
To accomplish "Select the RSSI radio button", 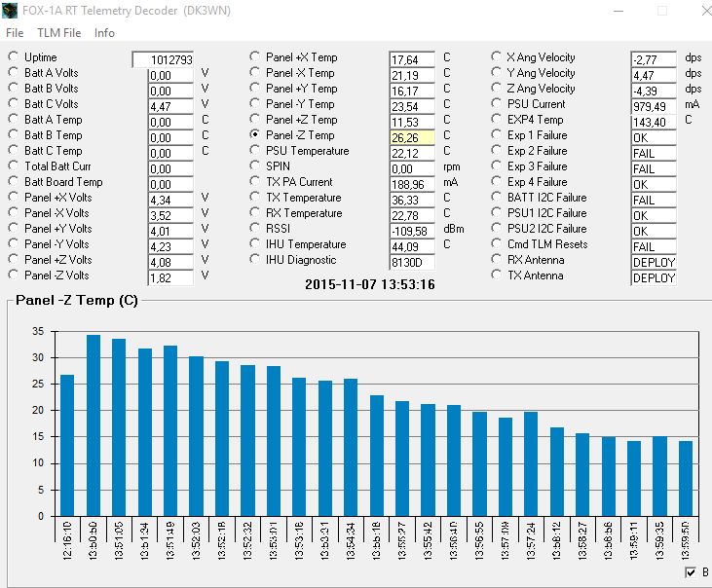I will click(255, 228).
